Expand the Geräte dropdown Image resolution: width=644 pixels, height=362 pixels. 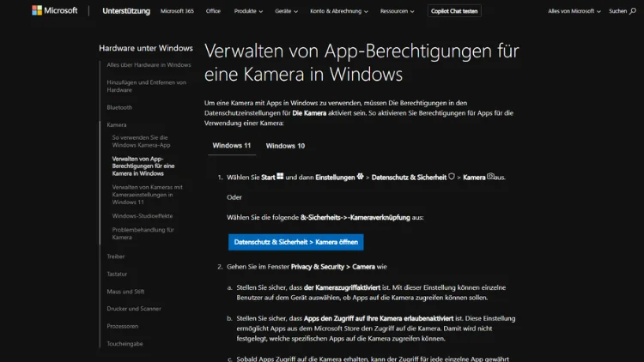point(286,11)
